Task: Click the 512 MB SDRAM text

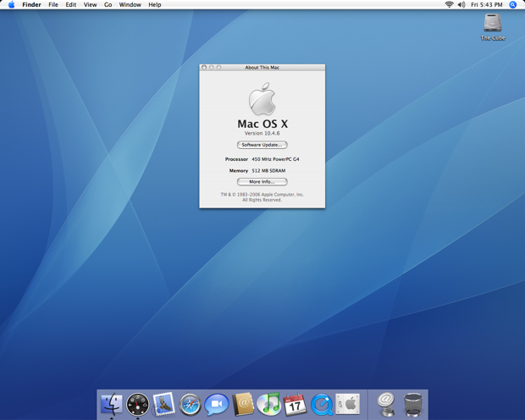Action: pyautogui.click(x=268, y=170)
